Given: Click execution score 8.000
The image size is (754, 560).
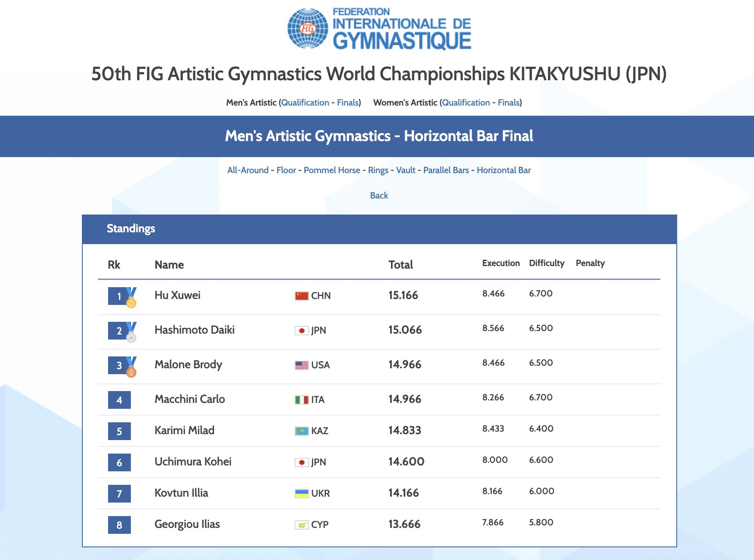Looking at the screenshot, I should click(x=495, y=460).
